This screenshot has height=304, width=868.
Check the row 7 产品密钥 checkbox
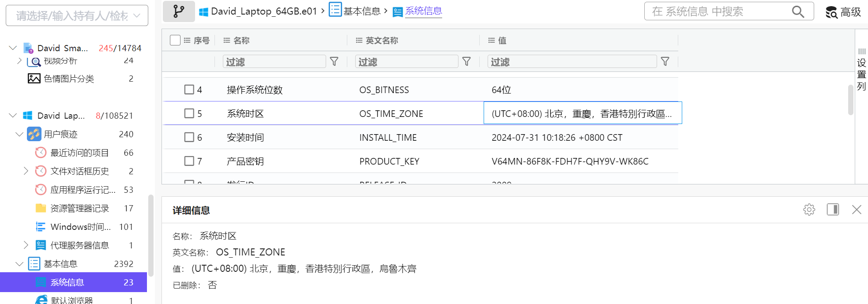(189, 161)
